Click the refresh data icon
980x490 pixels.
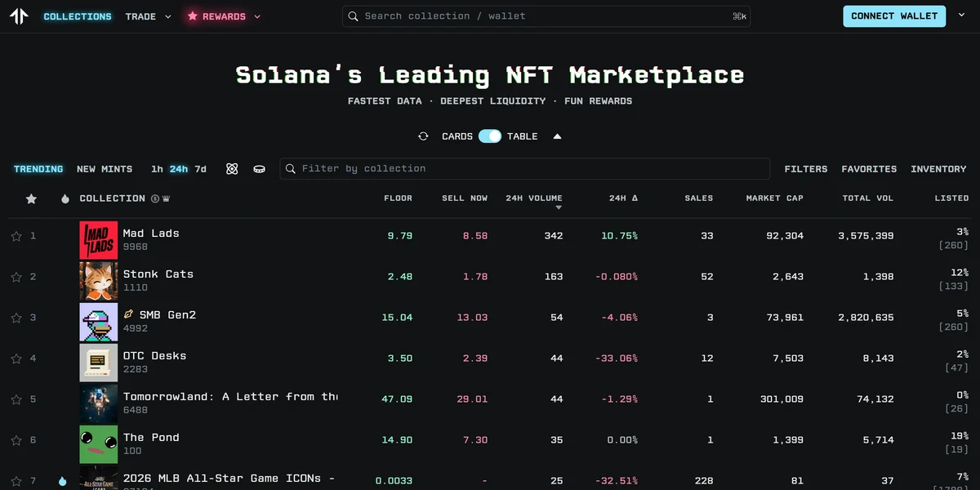pos(423,136)
